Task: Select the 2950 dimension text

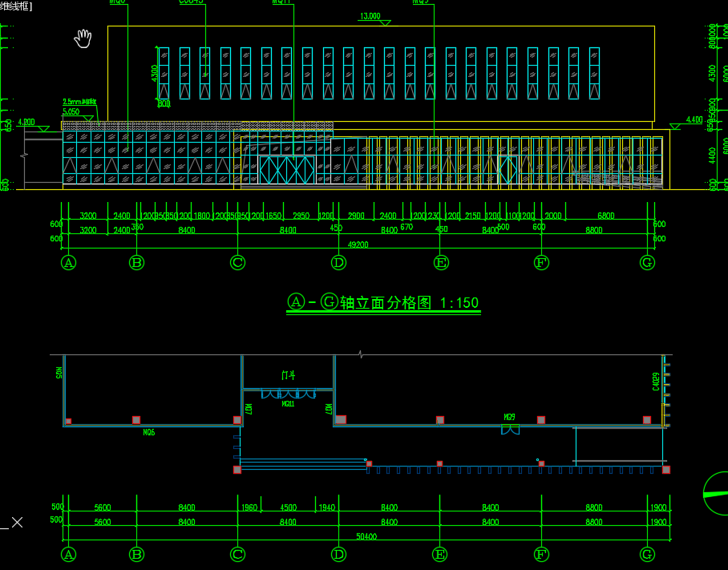Action: [301, 216]
